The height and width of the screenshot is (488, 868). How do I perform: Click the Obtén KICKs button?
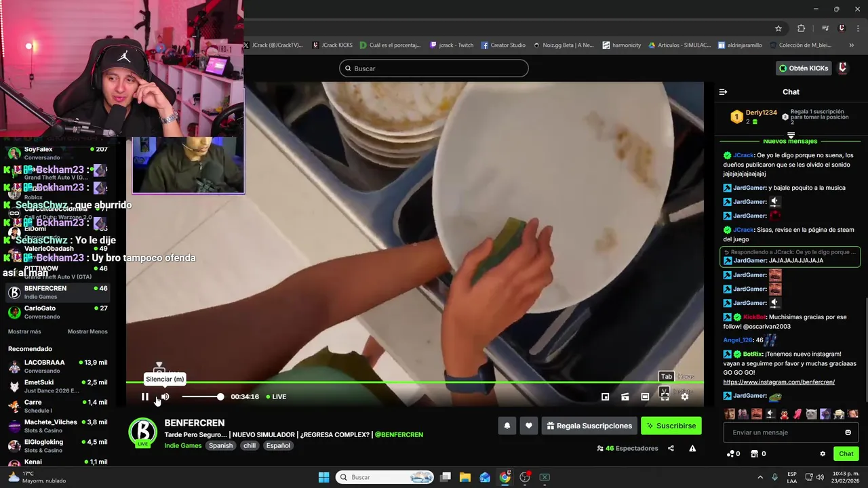pos(804,68)
